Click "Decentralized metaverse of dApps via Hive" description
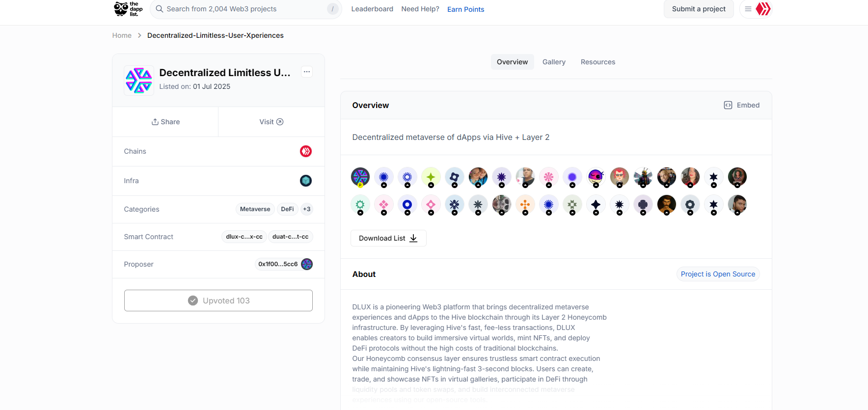Image resolution: width=868 pixels, height=410 pixels. coord(451,137)
